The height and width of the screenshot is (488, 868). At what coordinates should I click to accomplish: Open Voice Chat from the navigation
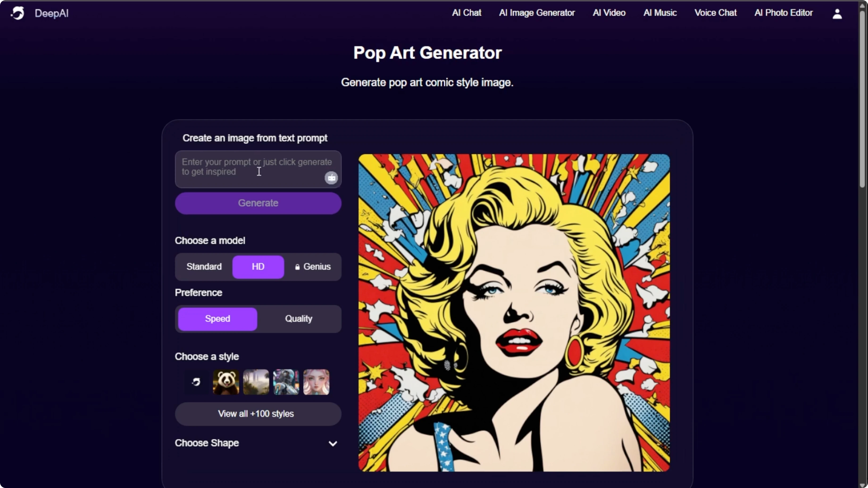715,13
